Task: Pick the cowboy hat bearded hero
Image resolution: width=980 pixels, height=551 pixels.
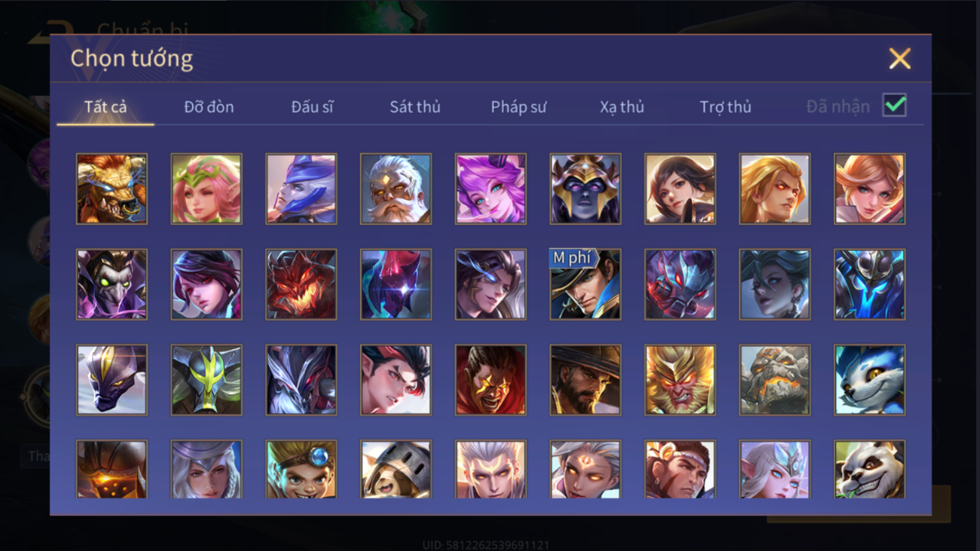Action: pyautogui.click(x=585, y=381)
